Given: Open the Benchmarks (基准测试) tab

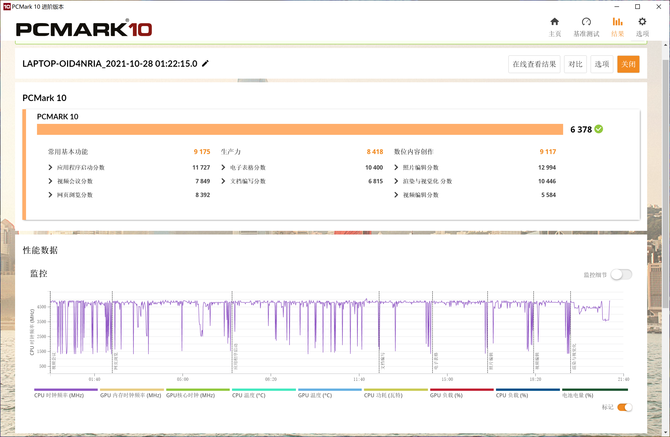Looking at the screenshot, I should pos(586,27).
